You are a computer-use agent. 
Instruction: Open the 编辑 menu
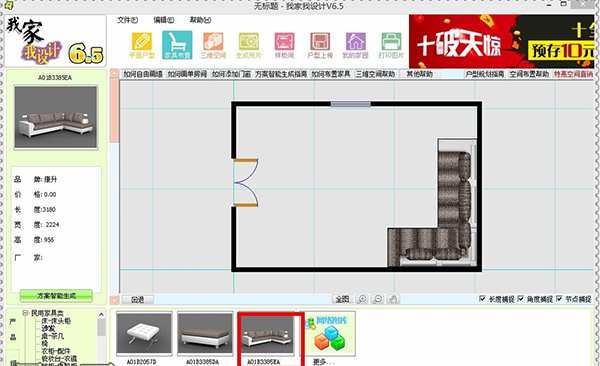click(164, 20)
